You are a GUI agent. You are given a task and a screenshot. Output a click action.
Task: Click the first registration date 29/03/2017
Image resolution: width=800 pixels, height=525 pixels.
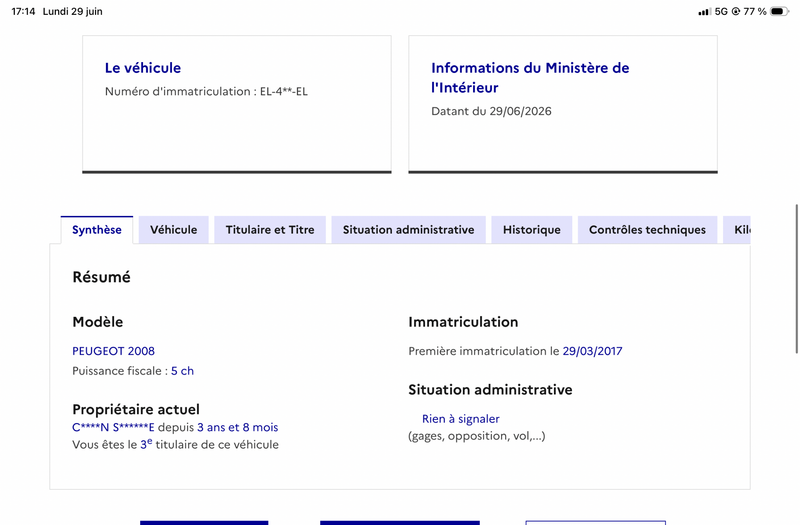592,351
